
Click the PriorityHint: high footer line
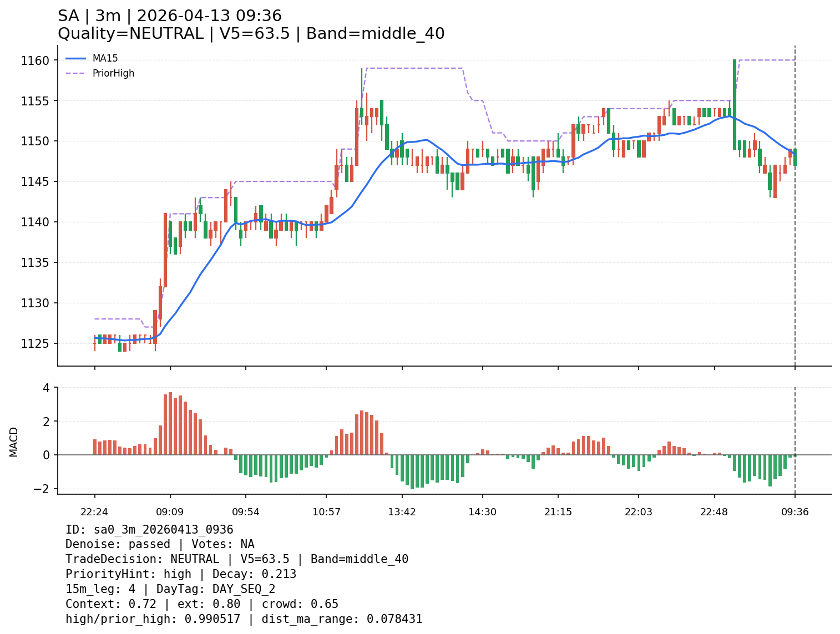click(181, 574)
